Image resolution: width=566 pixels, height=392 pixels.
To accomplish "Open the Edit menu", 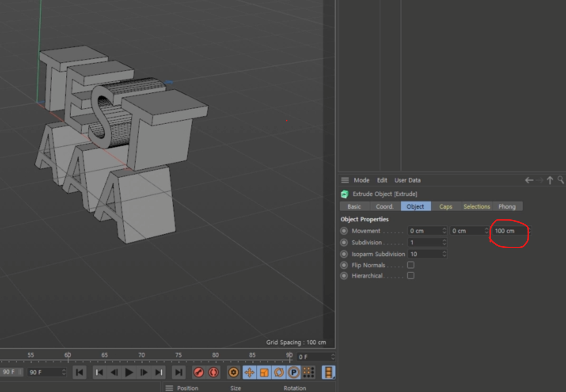I will point(382,180).
